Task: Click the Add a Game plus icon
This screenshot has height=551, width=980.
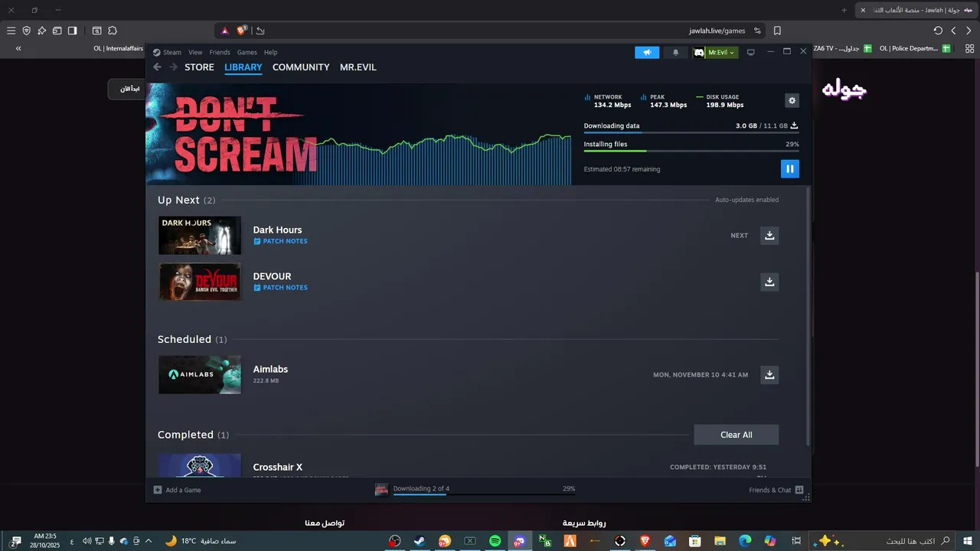Action: pos(158,490)
